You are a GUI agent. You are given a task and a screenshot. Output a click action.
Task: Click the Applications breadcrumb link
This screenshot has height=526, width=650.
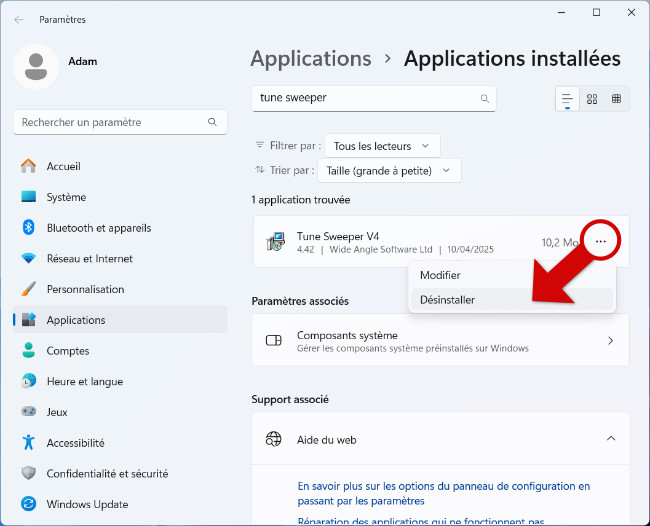(x=310, y=58)
